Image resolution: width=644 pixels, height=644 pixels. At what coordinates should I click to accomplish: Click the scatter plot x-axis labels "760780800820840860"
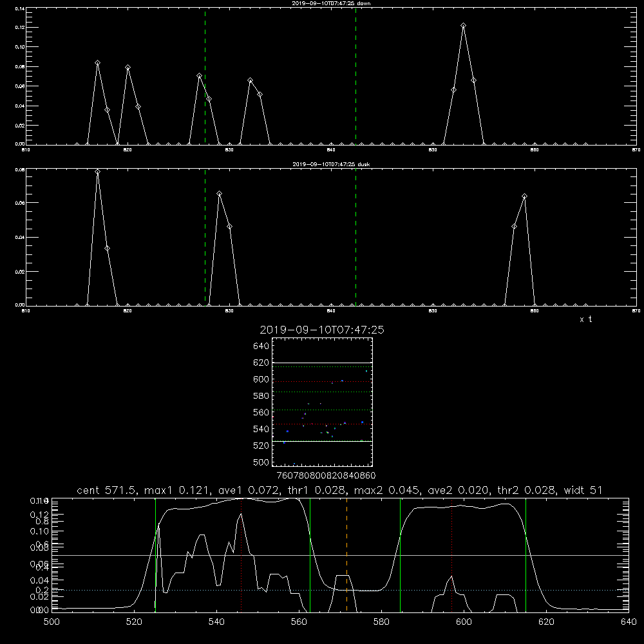(x=326, y=476)
